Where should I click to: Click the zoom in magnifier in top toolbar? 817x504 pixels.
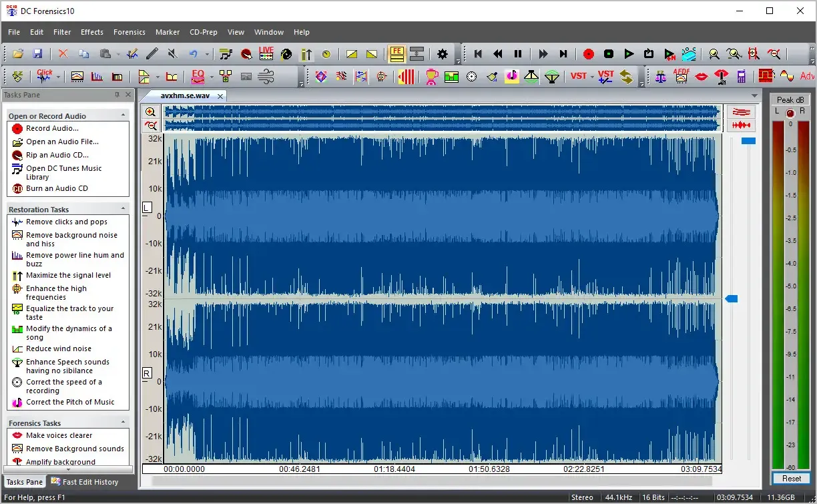[714, 54]
